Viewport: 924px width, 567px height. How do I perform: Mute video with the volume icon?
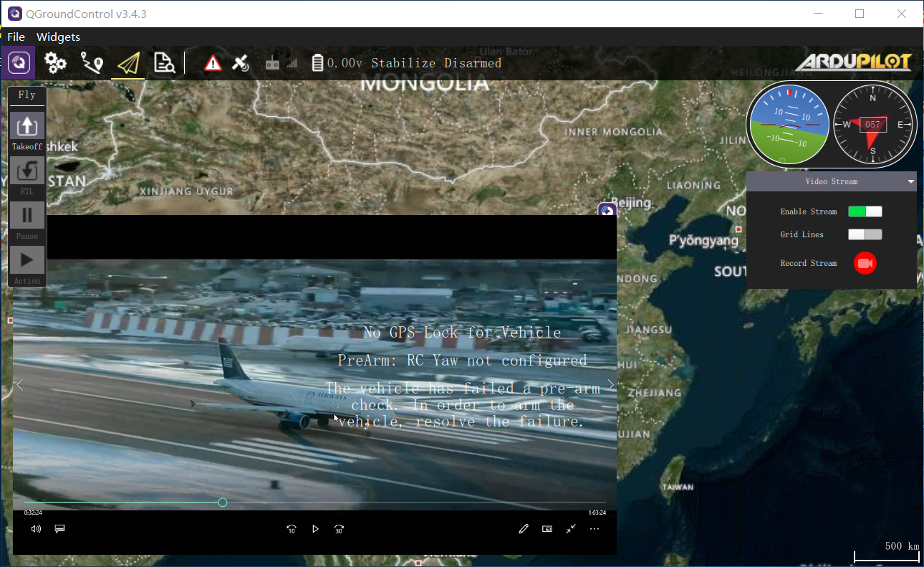(x=36, y=529)
